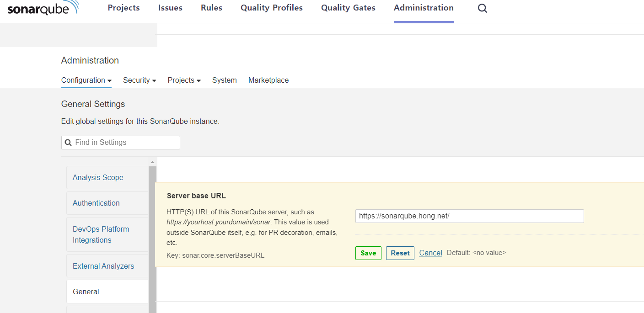Open the Projects top navigation item
Screen dimensions: 644x313
(x=124, y=8)
